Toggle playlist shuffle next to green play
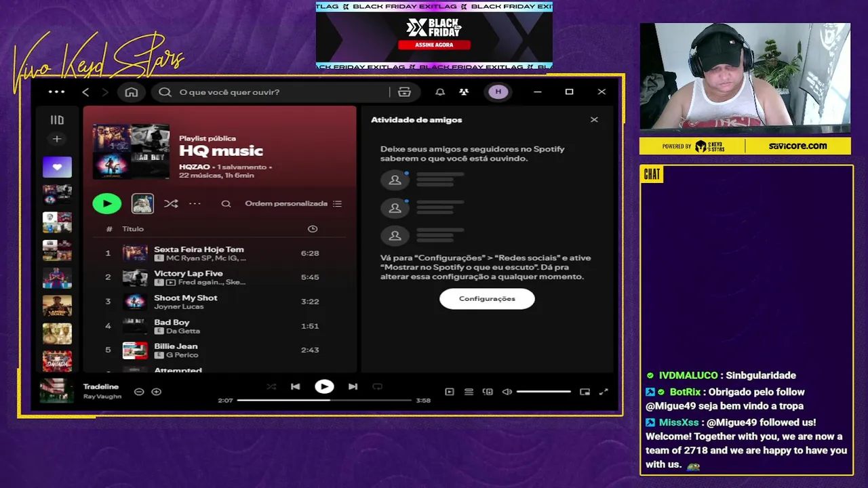 pyautogui.click(x=171, y=203)
